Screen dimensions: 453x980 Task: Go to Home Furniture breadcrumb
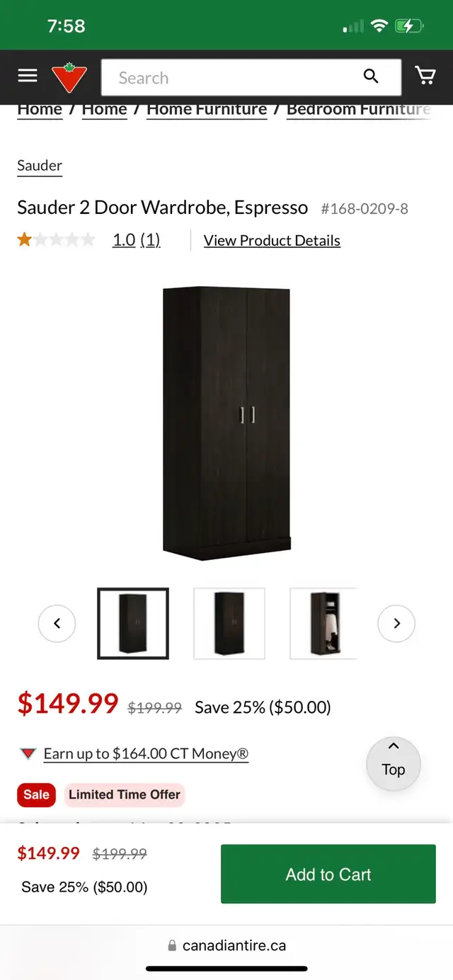[x=207, y=110]
